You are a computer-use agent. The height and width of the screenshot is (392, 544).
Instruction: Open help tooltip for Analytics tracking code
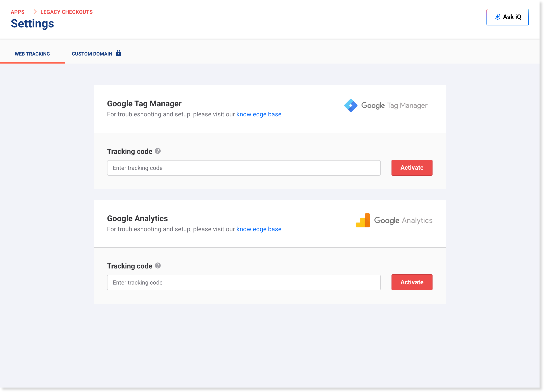click(158, 266)
